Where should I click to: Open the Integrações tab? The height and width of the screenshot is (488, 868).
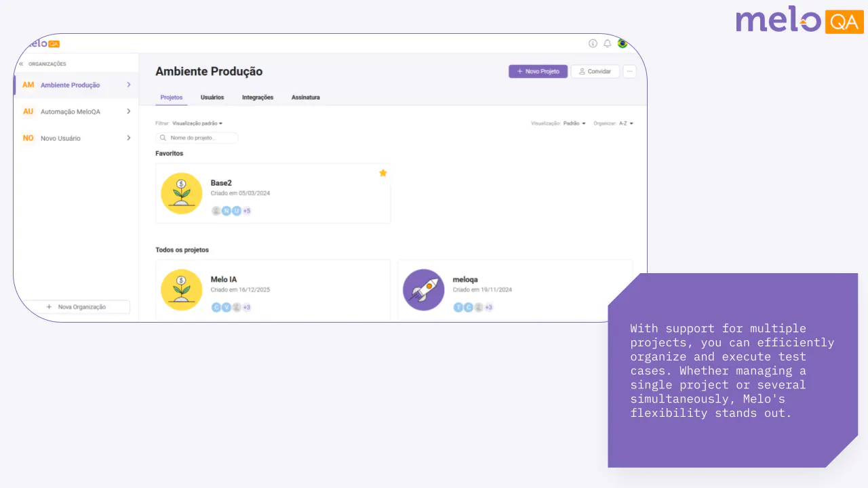[258, 98]
